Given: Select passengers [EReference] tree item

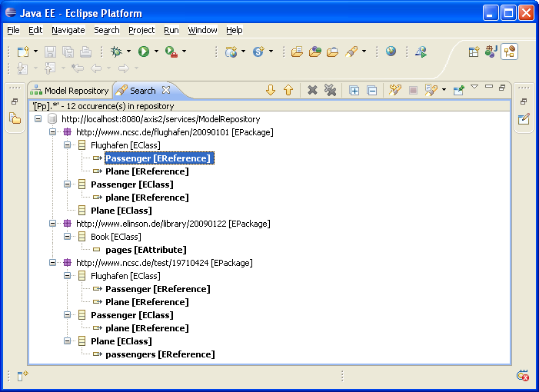Looking at the screenshot, I should coord(160,354).
